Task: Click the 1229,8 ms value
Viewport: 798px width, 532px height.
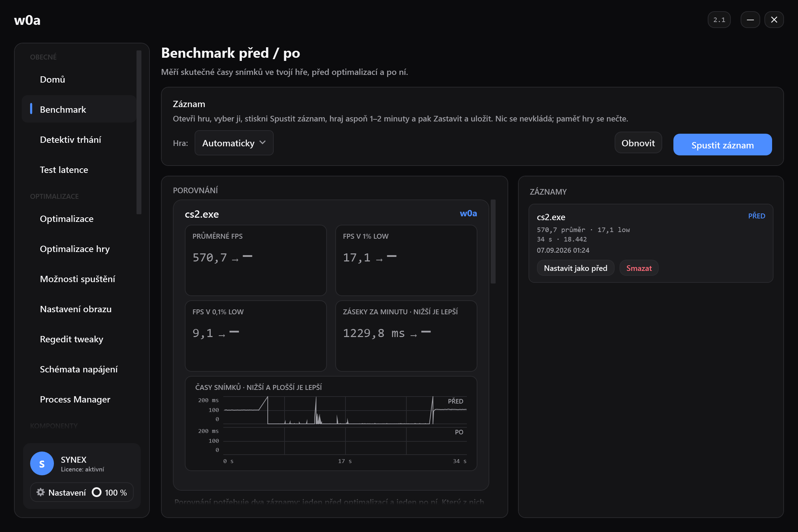Action: coord(374,333)
